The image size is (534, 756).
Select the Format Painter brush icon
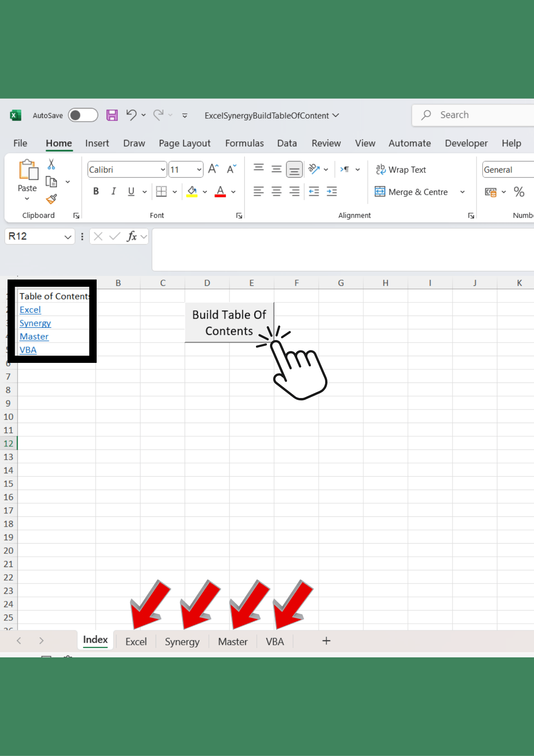(x=51, y=199)
